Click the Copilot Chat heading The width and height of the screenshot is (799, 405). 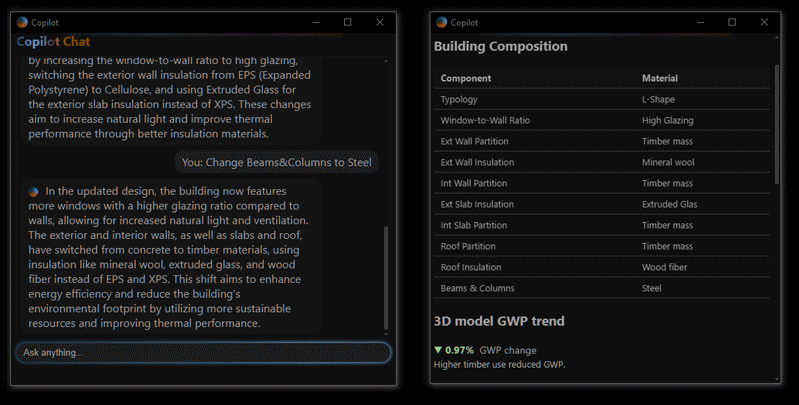(53, 42)
